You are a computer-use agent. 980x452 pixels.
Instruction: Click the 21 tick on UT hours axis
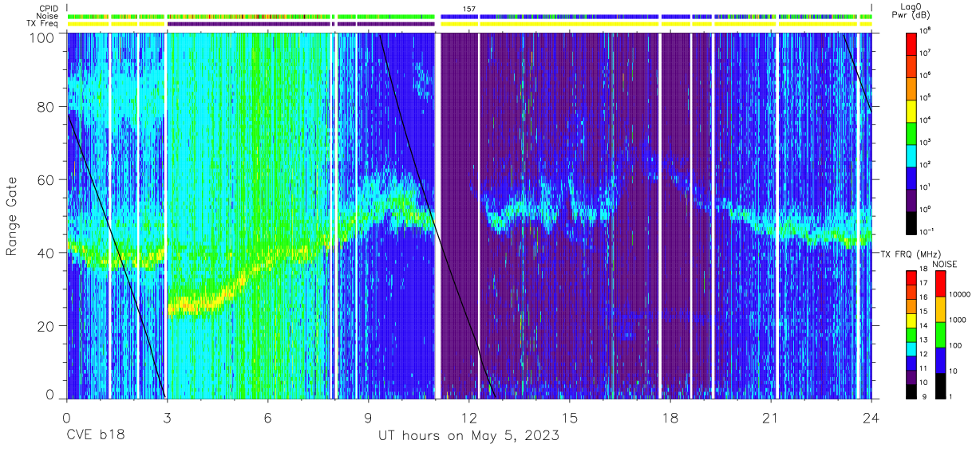pos(770,418)
